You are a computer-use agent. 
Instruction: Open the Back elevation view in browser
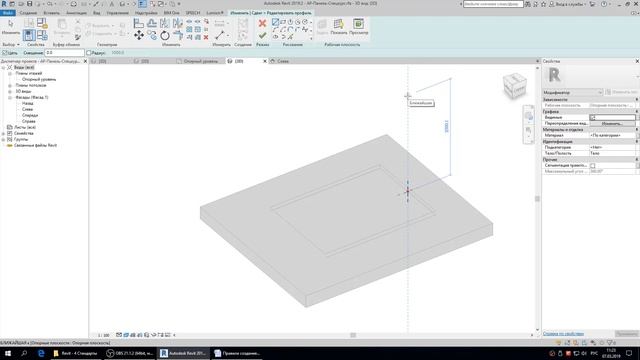(28, 104)
